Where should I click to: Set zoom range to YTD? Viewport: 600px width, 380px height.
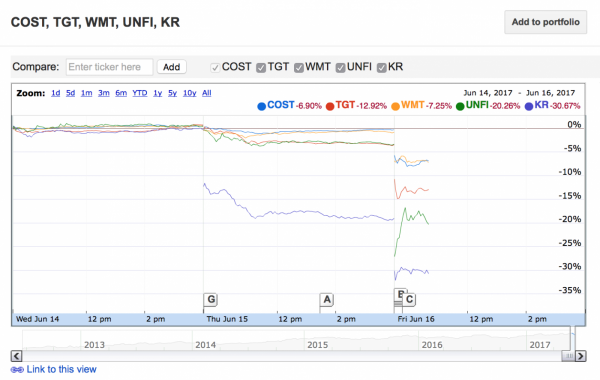pos(140,93)
